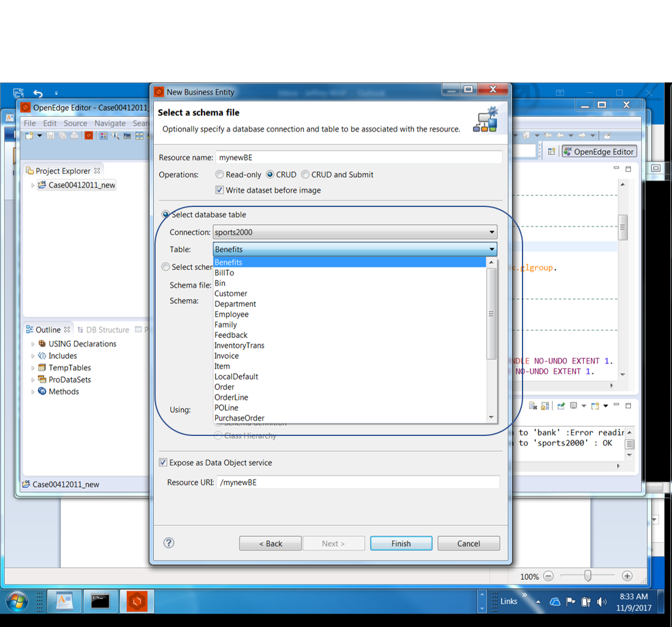
Task: Click the Search magnifier toolbar icon
Action: click(115, 135)
